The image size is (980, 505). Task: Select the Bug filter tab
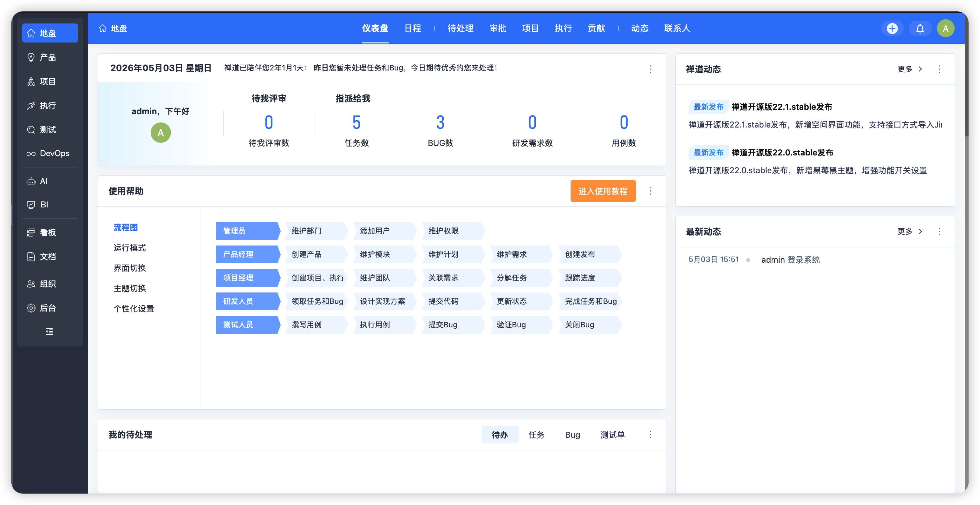(x=572, y=435)
